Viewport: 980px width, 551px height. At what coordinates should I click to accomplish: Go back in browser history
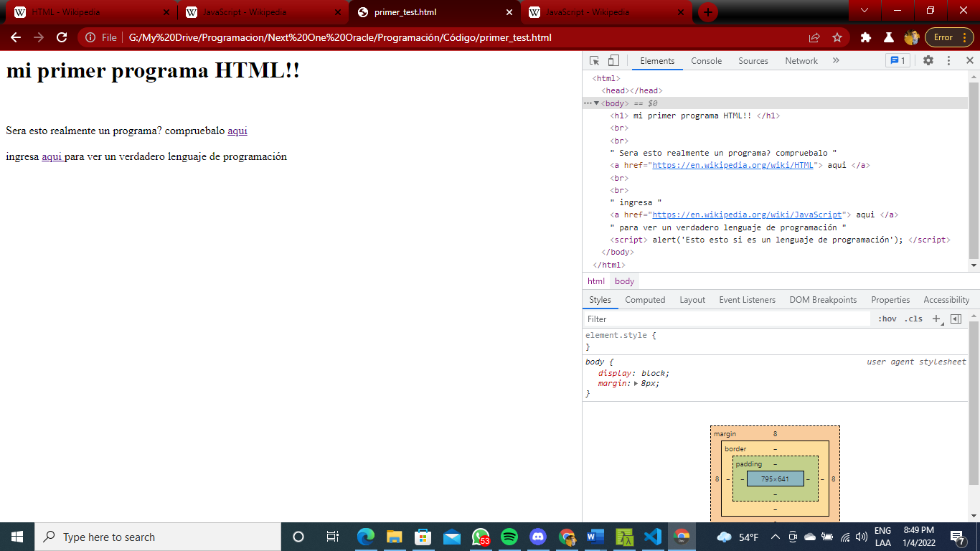point(16,37)
